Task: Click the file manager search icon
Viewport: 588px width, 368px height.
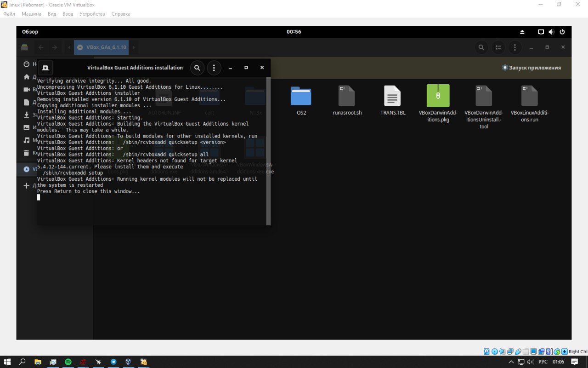Action: (x=481, y=47)
